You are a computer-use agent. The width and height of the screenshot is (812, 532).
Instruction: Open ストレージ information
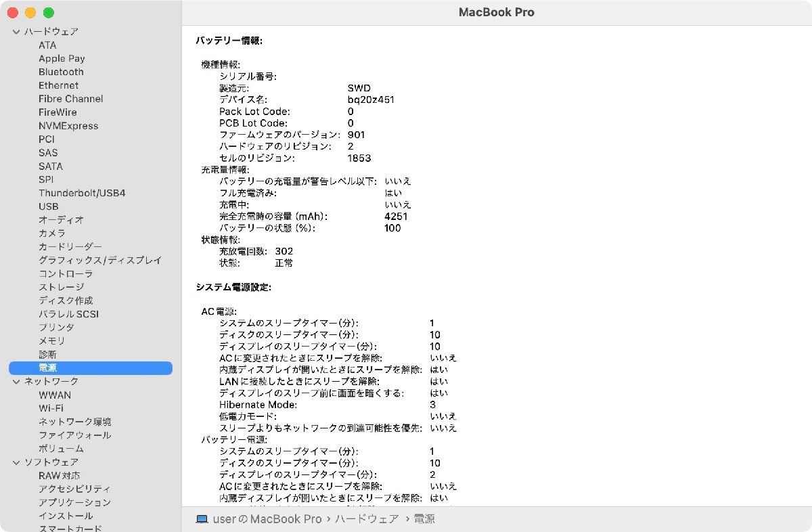pyautogui.click(x=61, y=287)
